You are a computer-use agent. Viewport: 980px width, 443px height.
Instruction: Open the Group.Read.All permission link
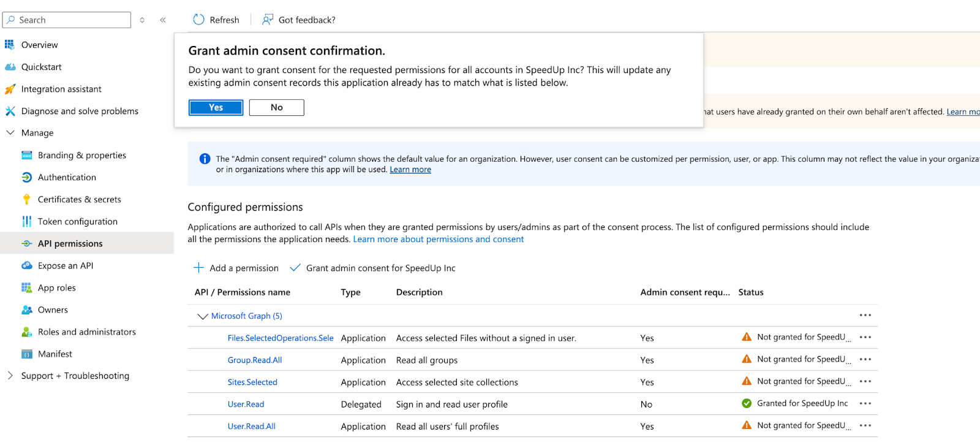pos(255,360)
